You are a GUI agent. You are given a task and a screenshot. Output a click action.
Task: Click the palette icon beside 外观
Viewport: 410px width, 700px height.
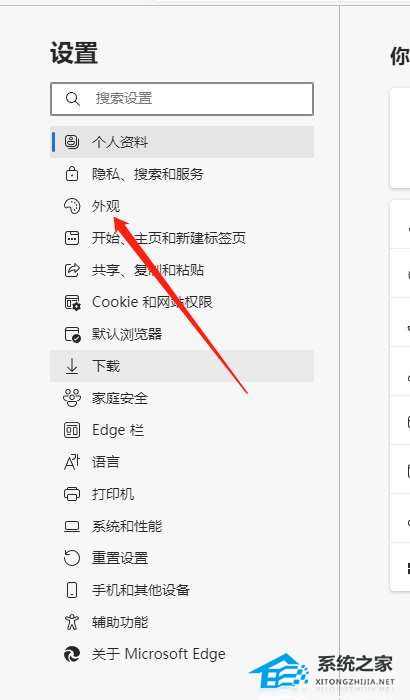(71, 206)
